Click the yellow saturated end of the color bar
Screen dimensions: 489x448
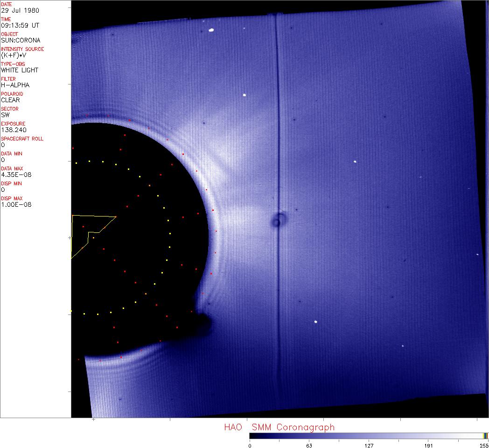coord(486,436)
